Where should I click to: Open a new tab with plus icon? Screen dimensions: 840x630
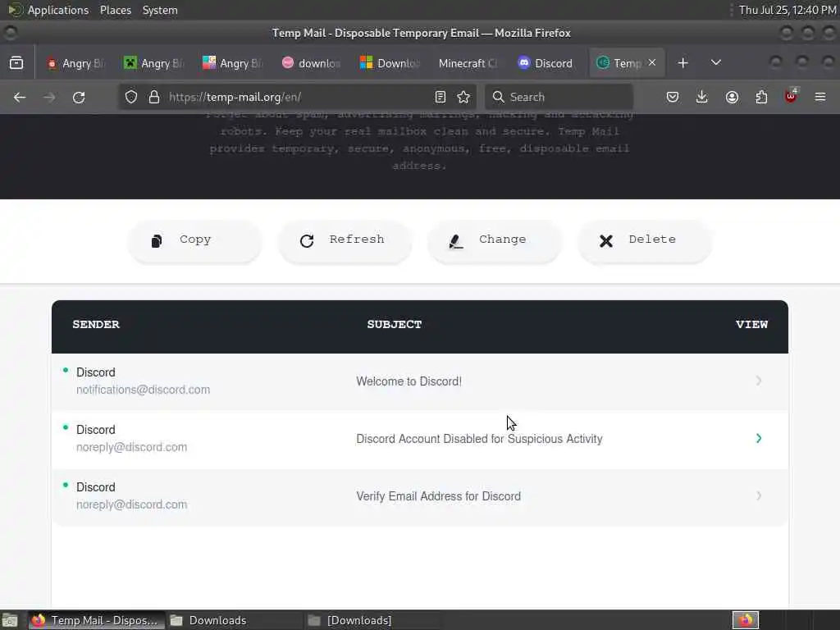pyautogui.click(x=682, y=63)
